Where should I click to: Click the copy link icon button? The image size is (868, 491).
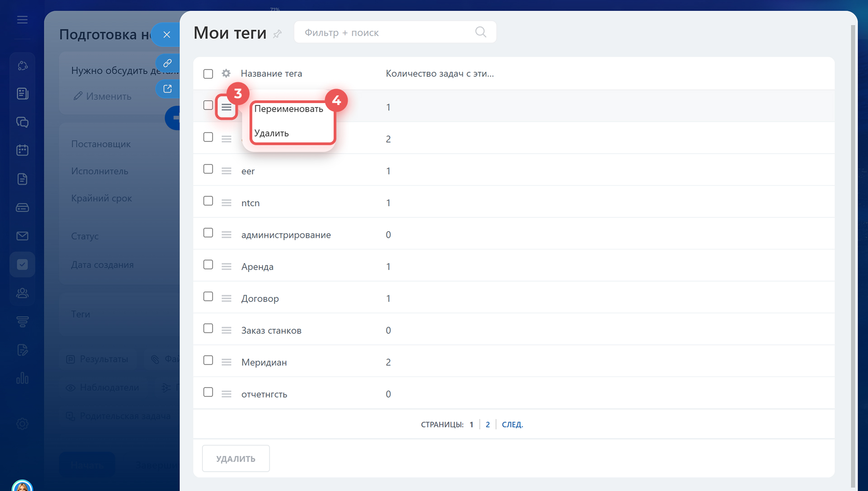[x=167, y=63]
